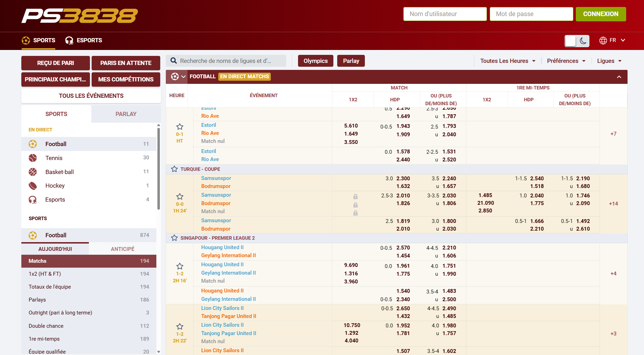Select Double chance row

click(89, 326)
